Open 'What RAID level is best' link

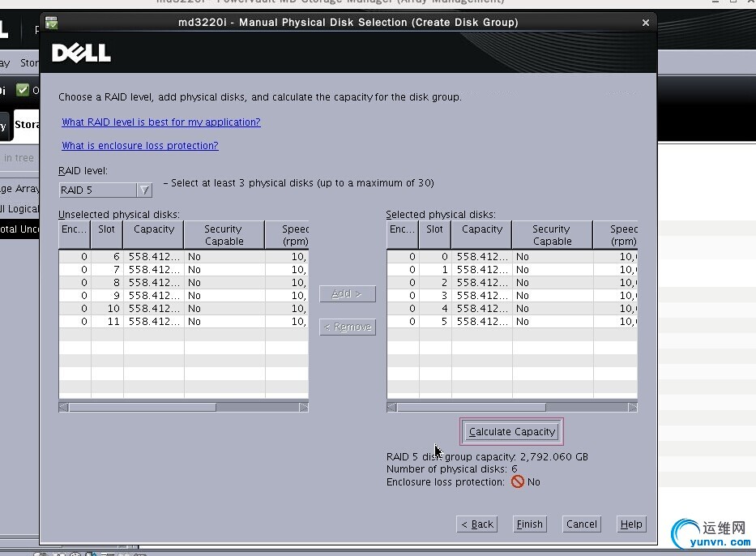(161, 122)
